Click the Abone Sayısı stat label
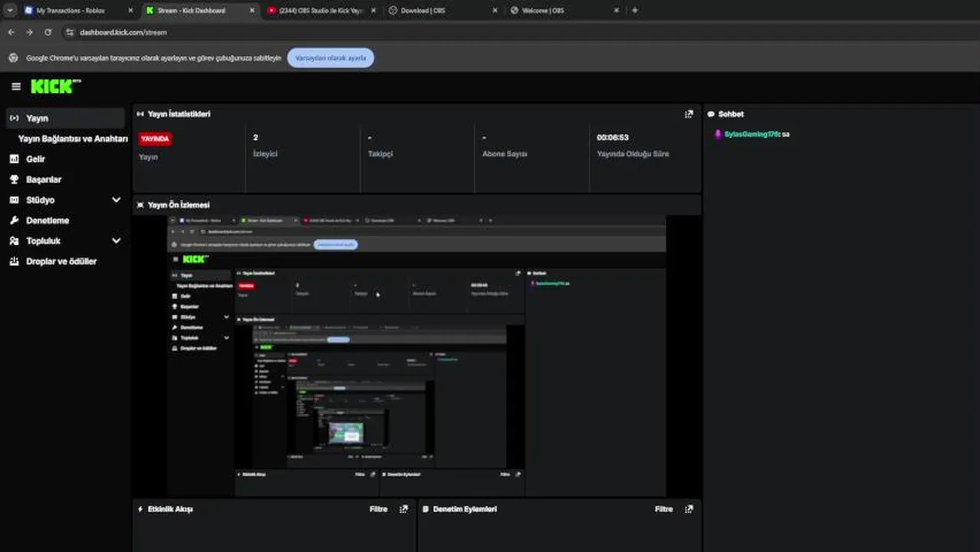The width and height of the screenshot is (980, 552). click(505, 154)
